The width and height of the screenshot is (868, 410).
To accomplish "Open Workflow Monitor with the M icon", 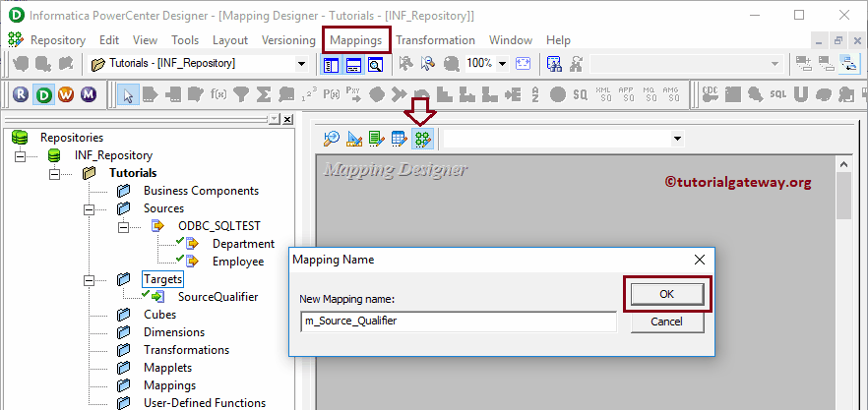I will click(88, 94).
